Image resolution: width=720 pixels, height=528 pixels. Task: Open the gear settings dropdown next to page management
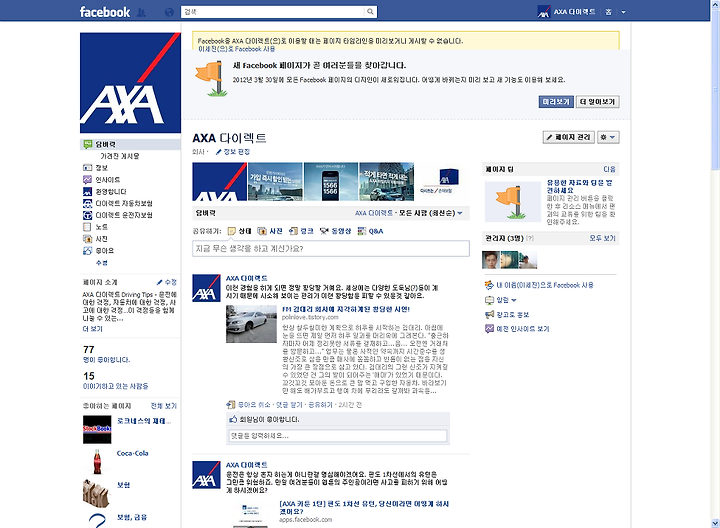click(x=608, y=137)
